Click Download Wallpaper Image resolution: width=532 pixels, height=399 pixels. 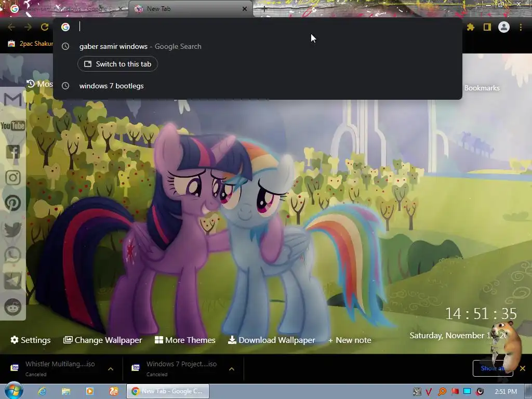pos(271,340)
